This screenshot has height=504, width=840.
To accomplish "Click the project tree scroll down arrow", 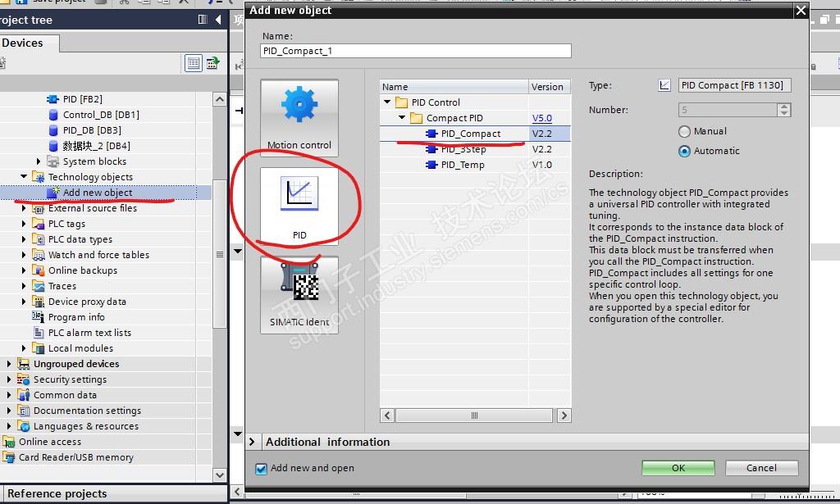I will tap(220, 474).
